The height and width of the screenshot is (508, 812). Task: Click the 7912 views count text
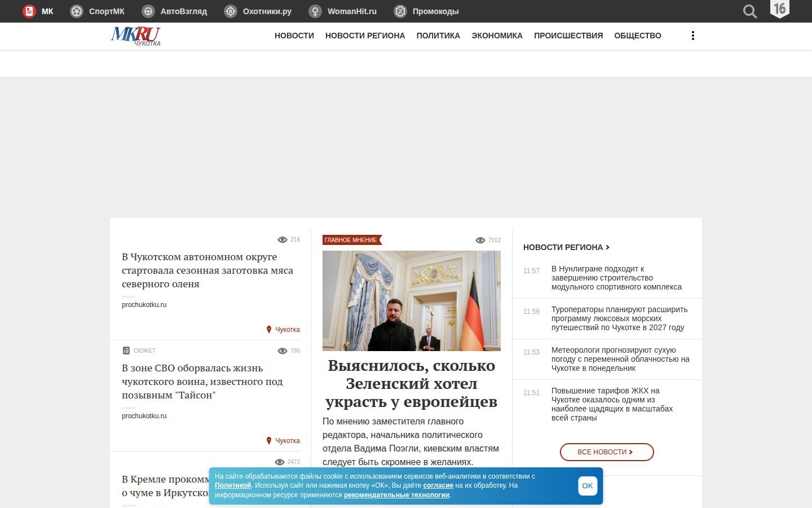coord(495,240)
